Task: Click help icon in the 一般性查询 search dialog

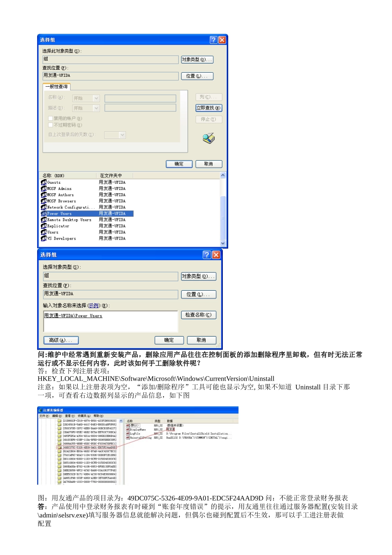Action: point(213,40)
